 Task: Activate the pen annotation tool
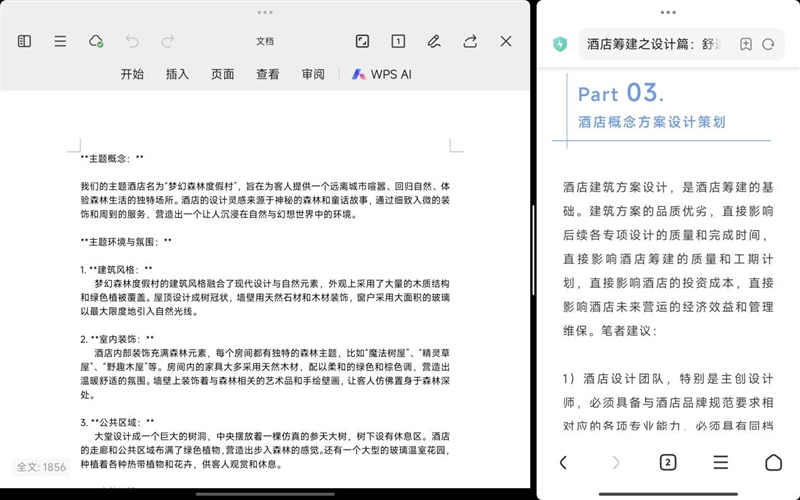[x=434, y=41]
